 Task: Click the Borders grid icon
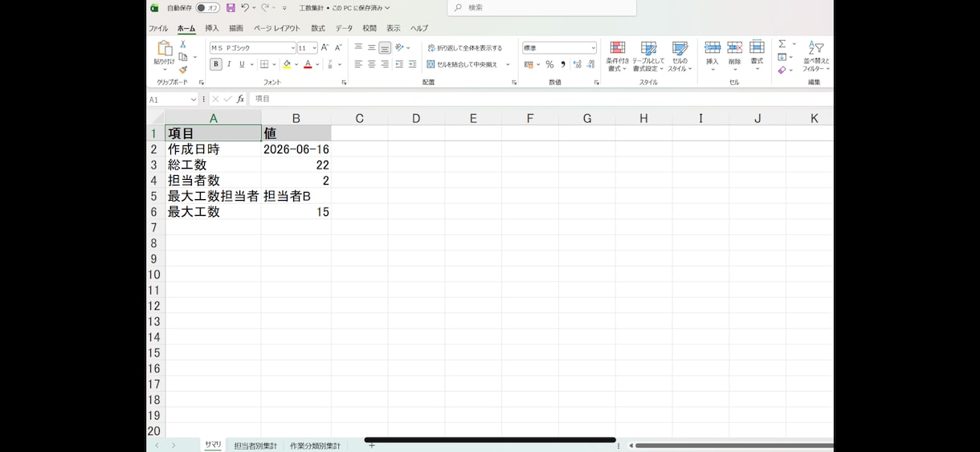(x=264, y=64)
